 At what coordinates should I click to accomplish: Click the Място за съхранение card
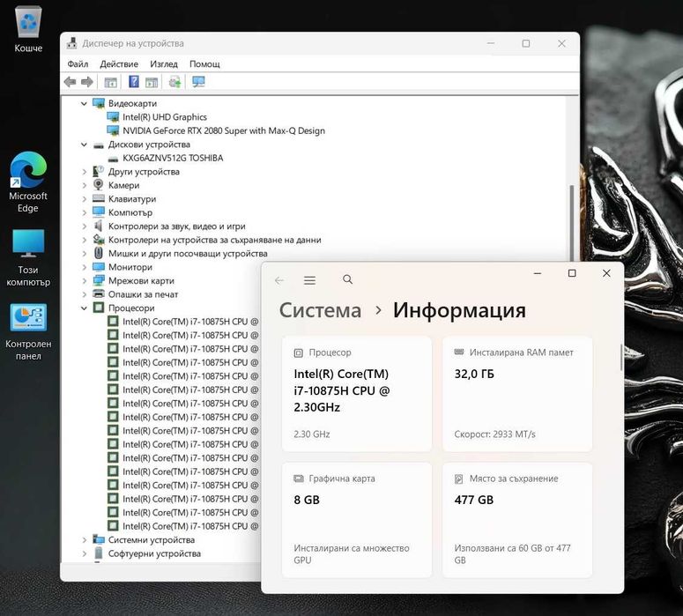[517, 520]
